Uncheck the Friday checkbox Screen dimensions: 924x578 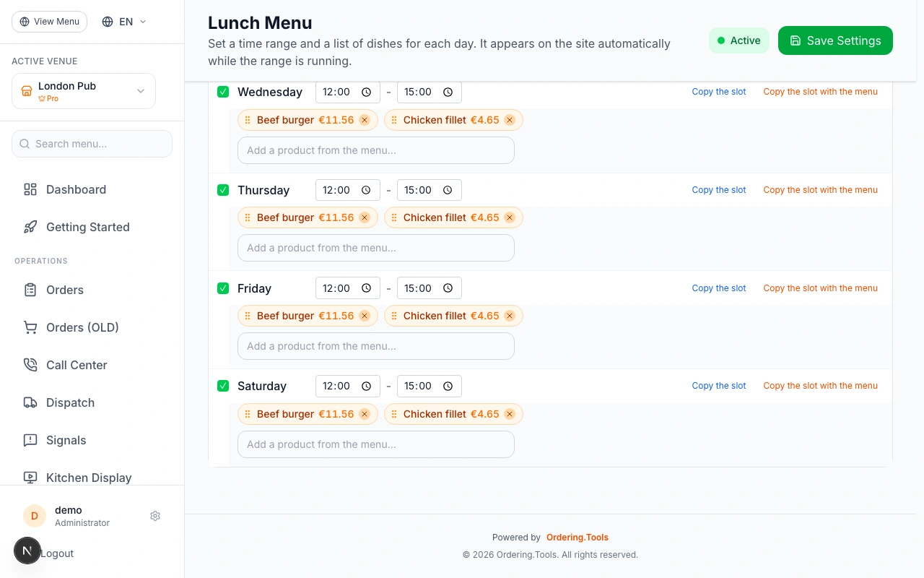tap(223, 288)
